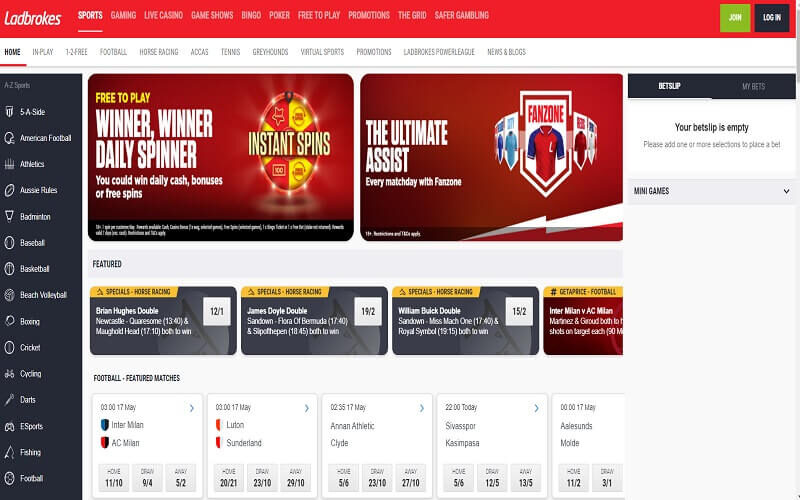800x500 pixels.
Task: Open Live Casino in top menu
Action: (163, 15)
